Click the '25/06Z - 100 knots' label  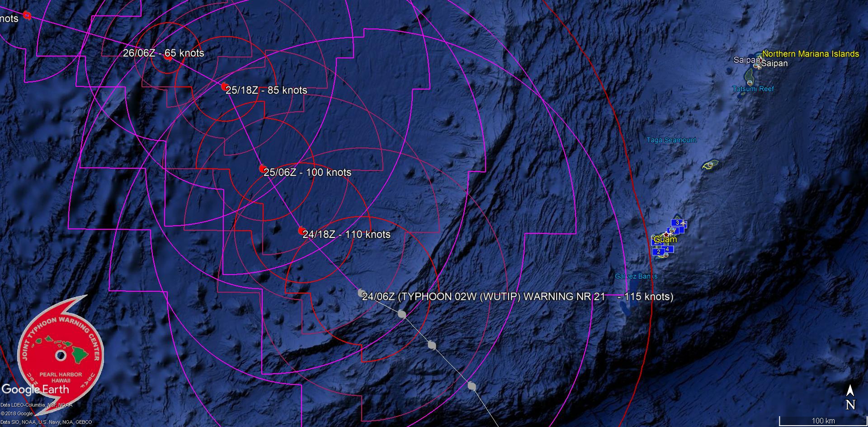[307, 172]
